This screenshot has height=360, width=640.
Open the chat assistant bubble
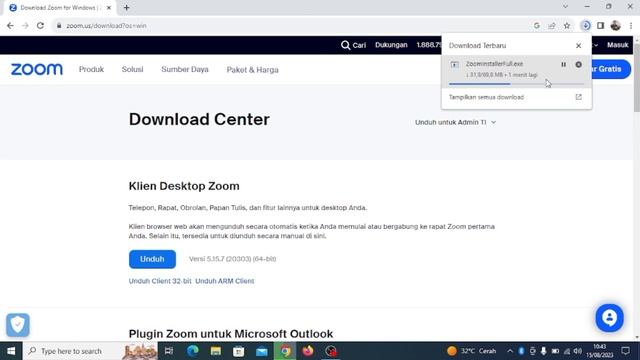pos(609,318)
